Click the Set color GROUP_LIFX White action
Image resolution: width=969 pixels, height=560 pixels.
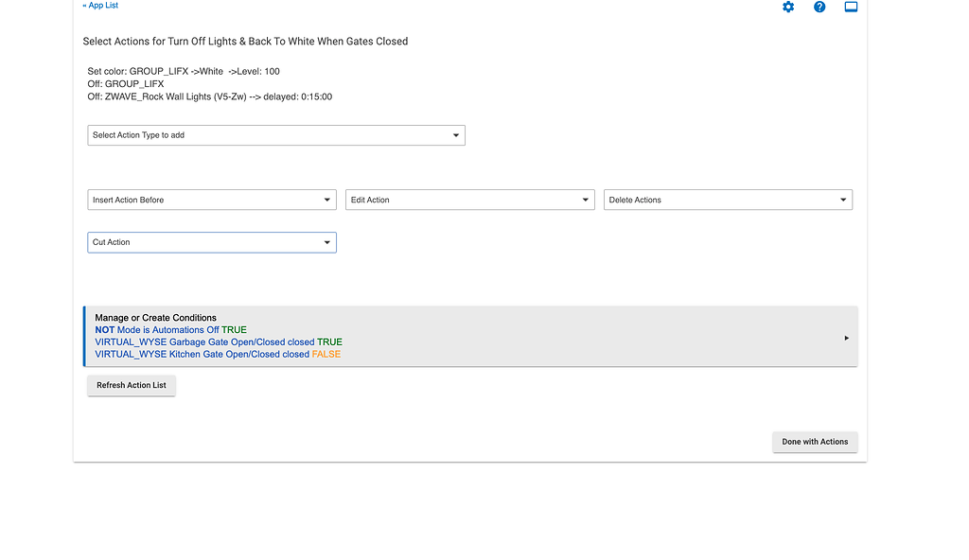pos(184,72)
